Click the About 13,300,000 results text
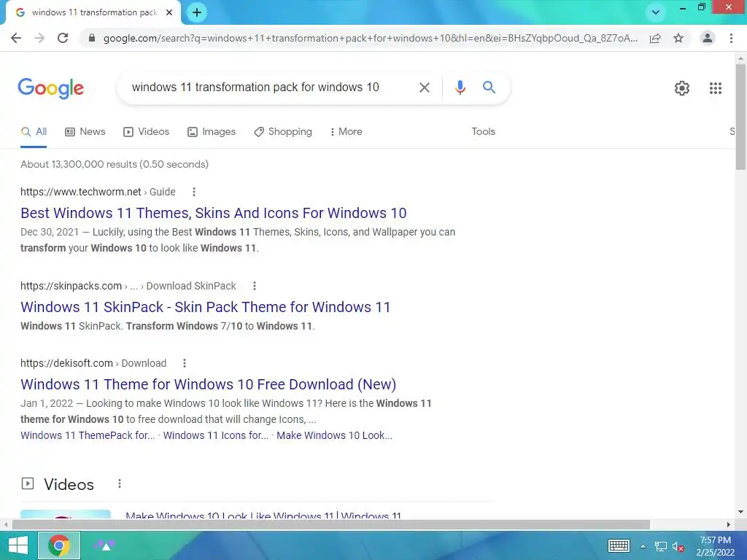 (115, 164)
